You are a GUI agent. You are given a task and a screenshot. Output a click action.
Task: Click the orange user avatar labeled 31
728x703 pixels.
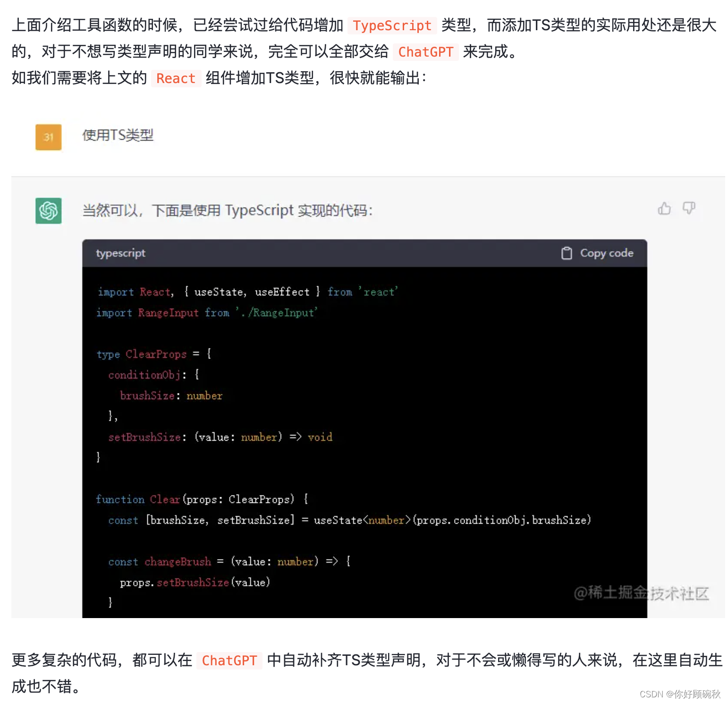point(49,137)
